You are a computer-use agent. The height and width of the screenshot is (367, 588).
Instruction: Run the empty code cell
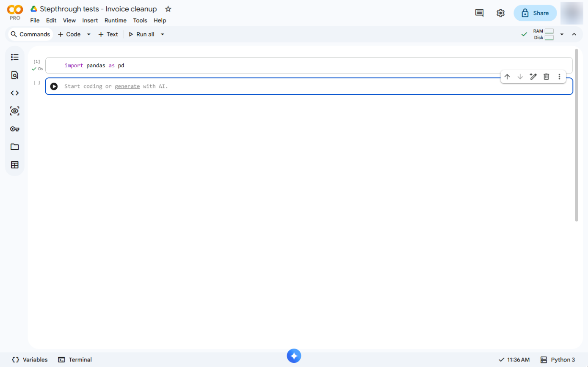[54, 86]
